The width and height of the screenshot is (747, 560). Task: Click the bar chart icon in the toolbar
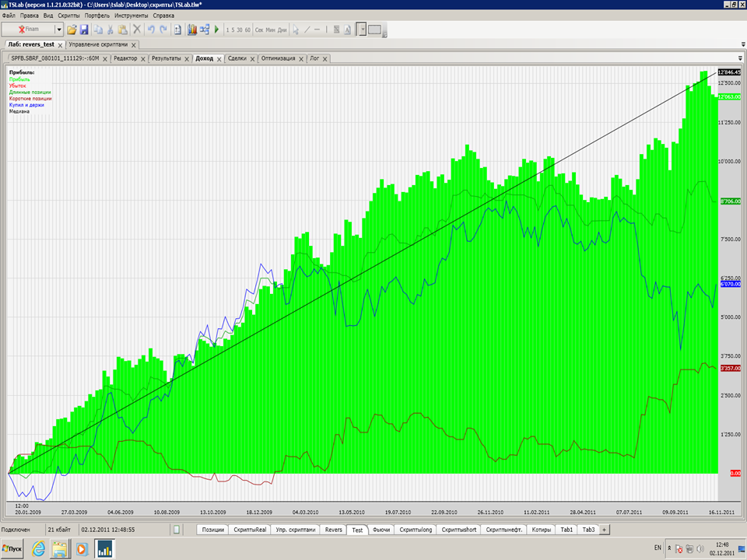(192, 30)
